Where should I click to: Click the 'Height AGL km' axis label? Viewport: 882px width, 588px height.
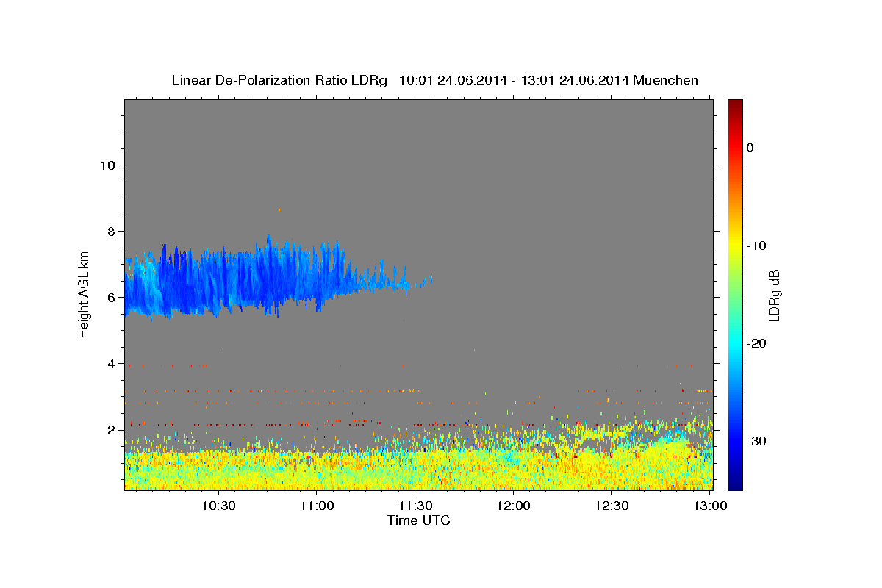tap(84, 293)
